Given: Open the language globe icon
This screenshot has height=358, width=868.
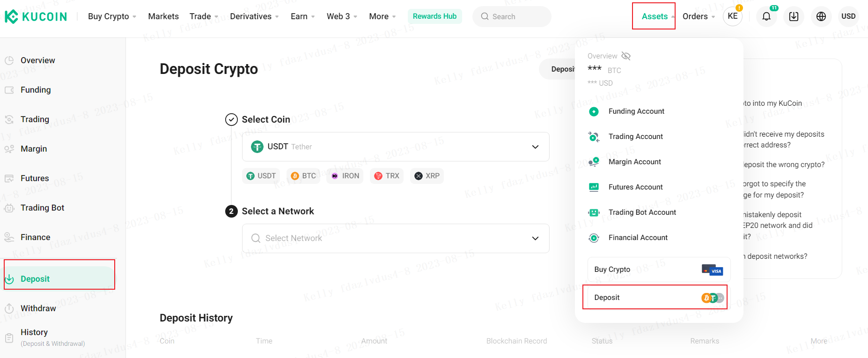Looking at the screenshot, I should 821,16.
